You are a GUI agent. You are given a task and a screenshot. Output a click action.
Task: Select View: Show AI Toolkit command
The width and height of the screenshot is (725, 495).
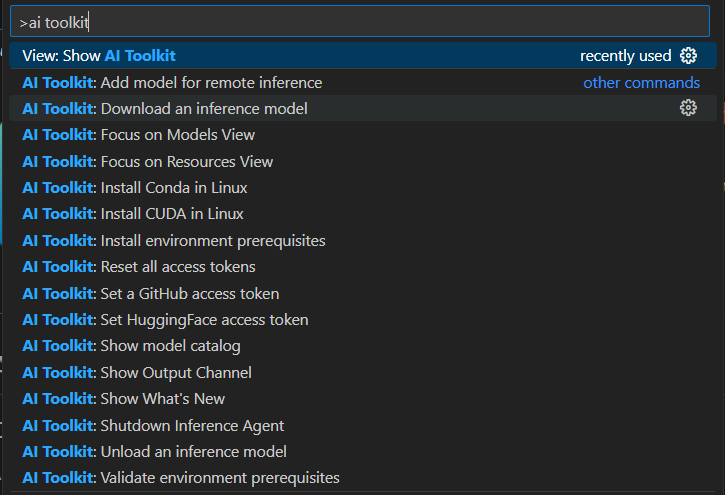363,56
